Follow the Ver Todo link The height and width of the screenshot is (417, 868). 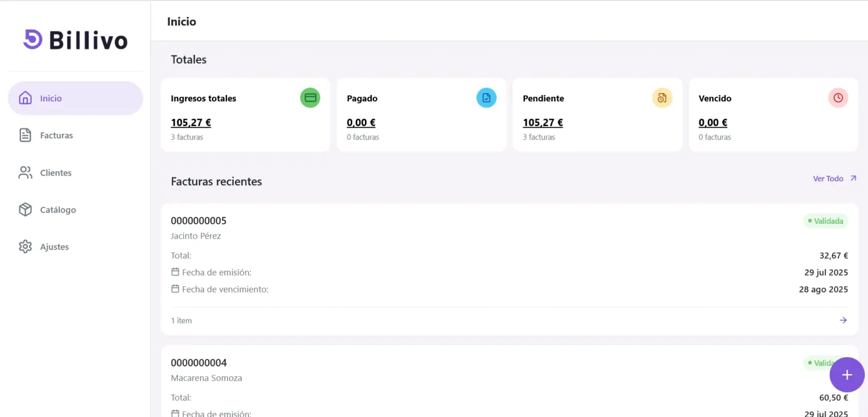(x=835, y=179)
